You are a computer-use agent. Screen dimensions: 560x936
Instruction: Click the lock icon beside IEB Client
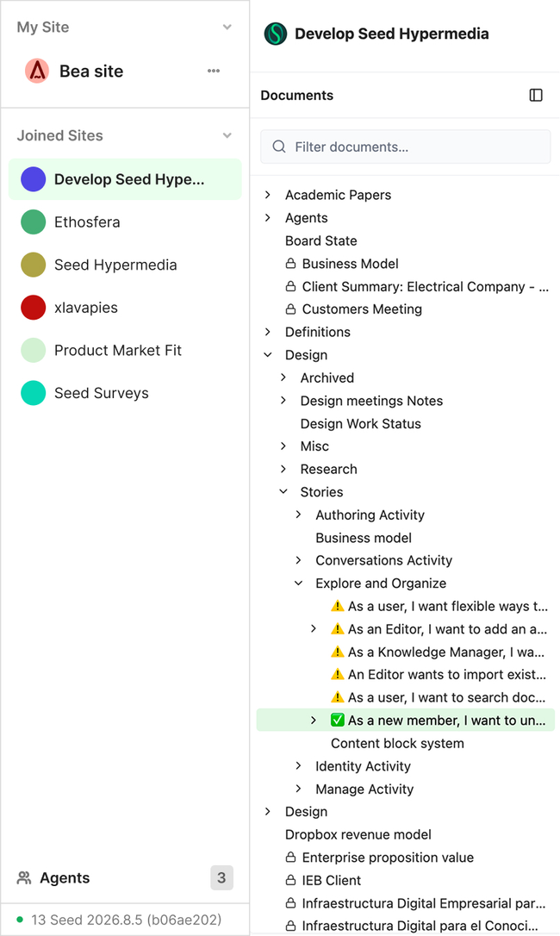coord(290,880)
